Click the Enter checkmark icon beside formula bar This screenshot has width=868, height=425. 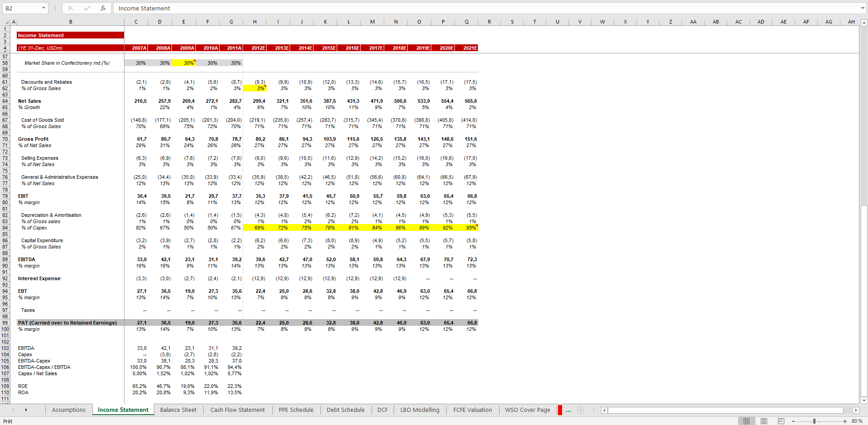click(87, 8)
